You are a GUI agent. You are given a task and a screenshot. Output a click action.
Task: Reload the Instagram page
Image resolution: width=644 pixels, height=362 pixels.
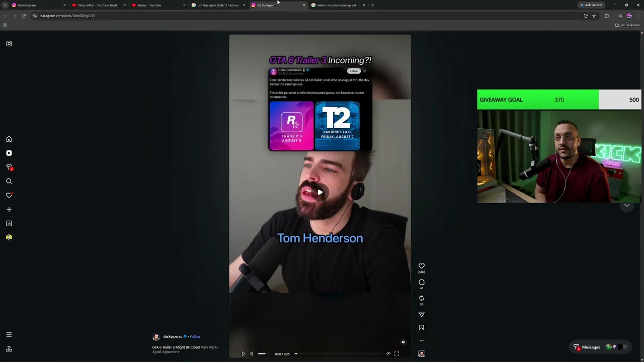point(24,16)
